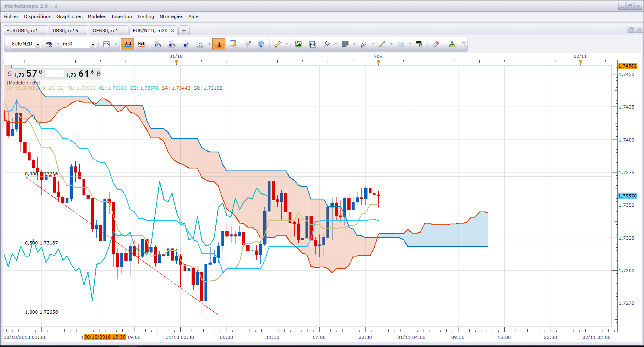Select the Fibonacci levels tool
The image size is (644, 347).
point(345,44)
